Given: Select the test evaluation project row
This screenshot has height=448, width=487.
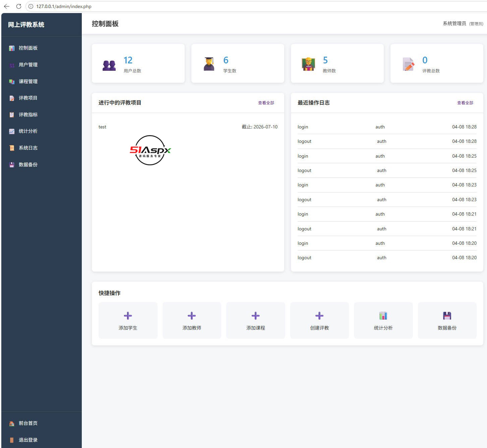Looking at the screenshot, I should [x=188, y=127].
